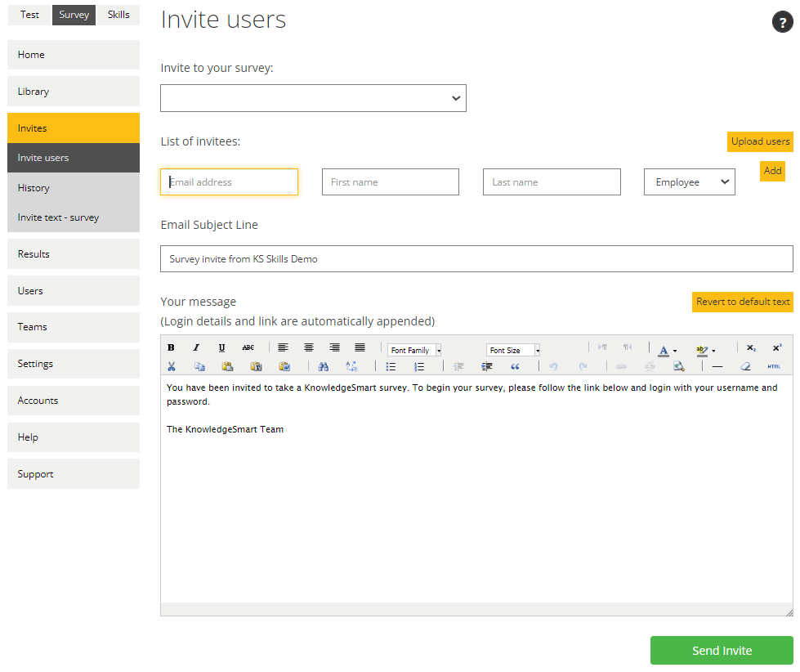Toggle bold formatting in message editor

click(x=171, y=347)
